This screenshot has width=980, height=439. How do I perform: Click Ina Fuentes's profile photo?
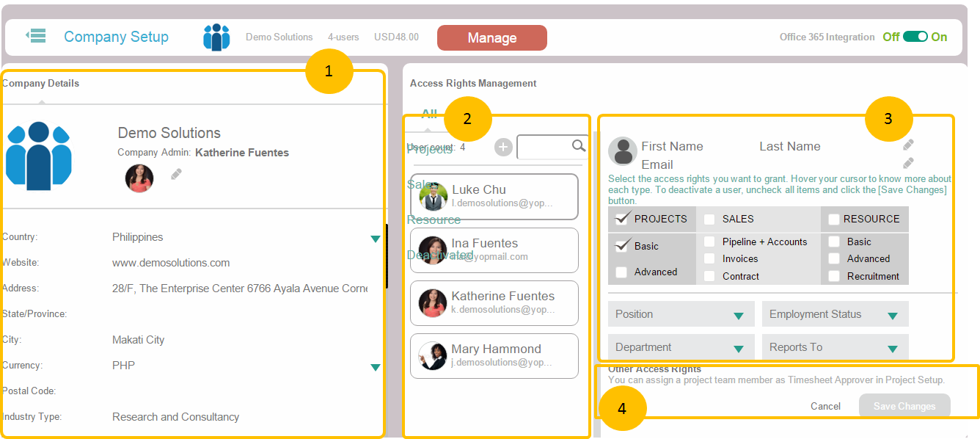(x=433, y=250)
